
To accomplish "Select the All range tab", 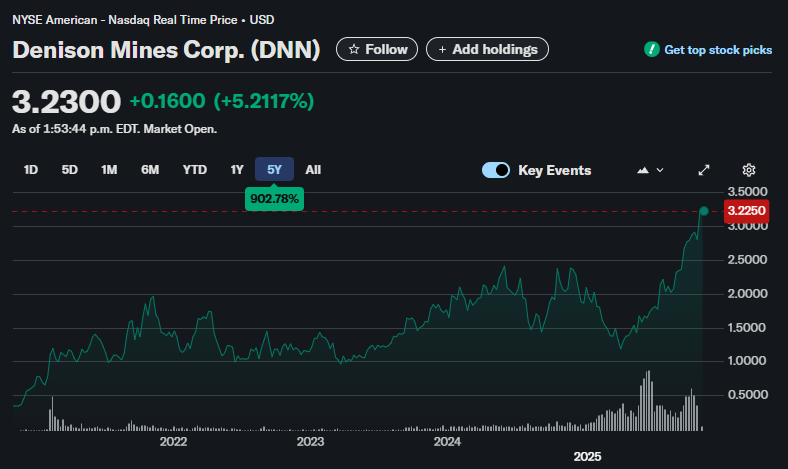I will tap(313, 170).
